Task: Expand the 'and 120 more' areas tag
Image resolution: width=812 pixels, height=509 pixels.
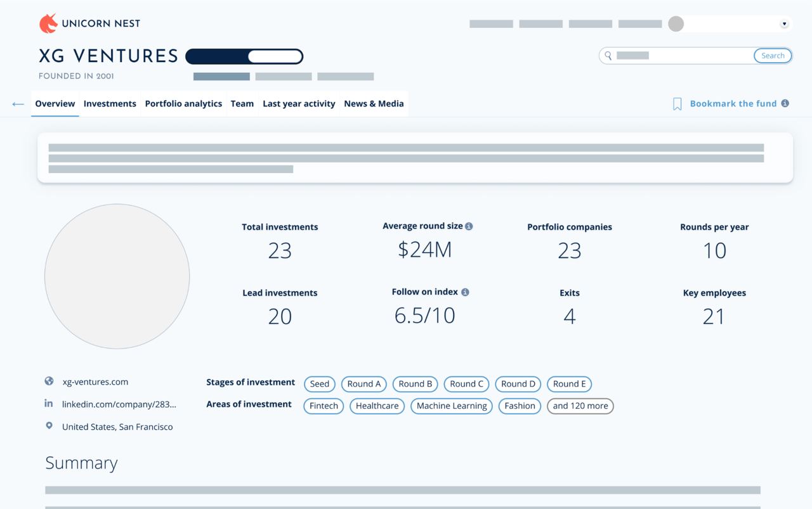Action: point(580,406)
